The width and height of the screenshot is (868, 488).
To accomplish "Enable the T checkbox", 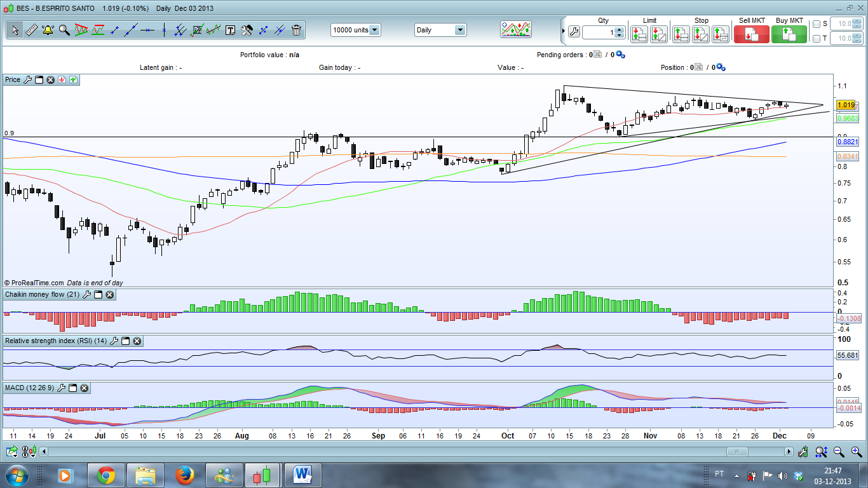I will [817, 39].
